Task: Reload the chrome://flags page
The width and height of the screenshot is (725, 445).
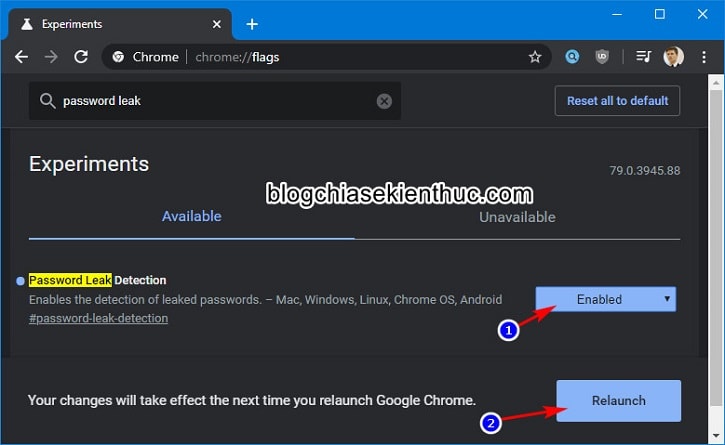Action: [x=81, y=57]
